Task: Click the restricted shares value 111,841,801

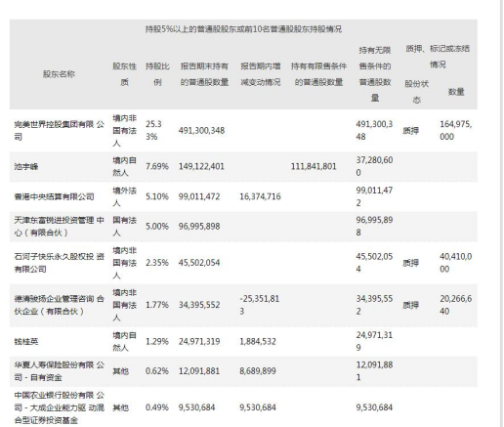Action: click(314, 166)
